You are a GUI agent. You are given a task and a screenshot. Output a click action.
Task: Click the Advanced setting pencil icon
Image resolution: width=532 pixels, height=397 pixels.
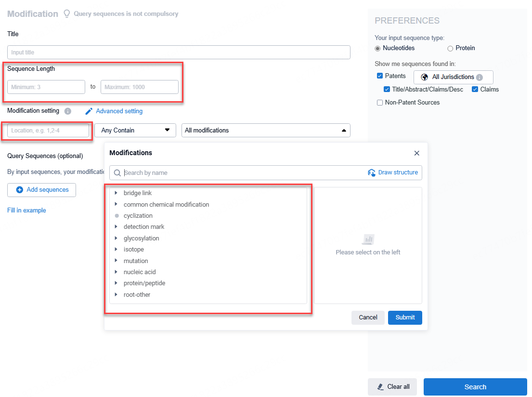point(89,111)
